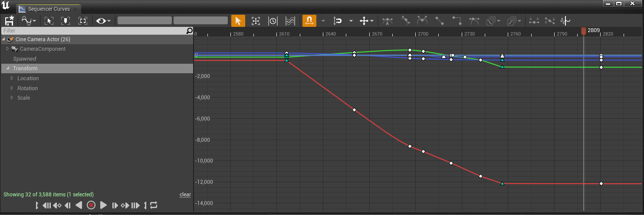Click the clear link to reset selection filter
644x215 pixels.
pyautogui.click(x=185, y=195)
